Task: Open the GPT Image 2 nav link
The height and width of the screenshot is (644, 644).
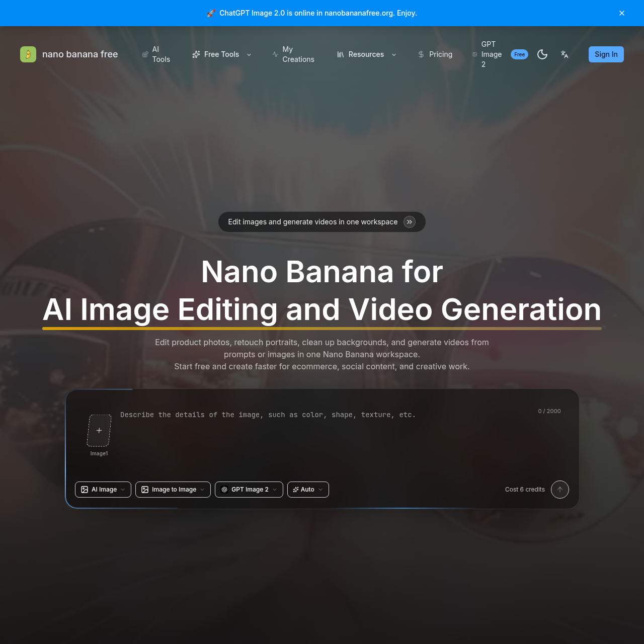Action: [x=492, y=54]
